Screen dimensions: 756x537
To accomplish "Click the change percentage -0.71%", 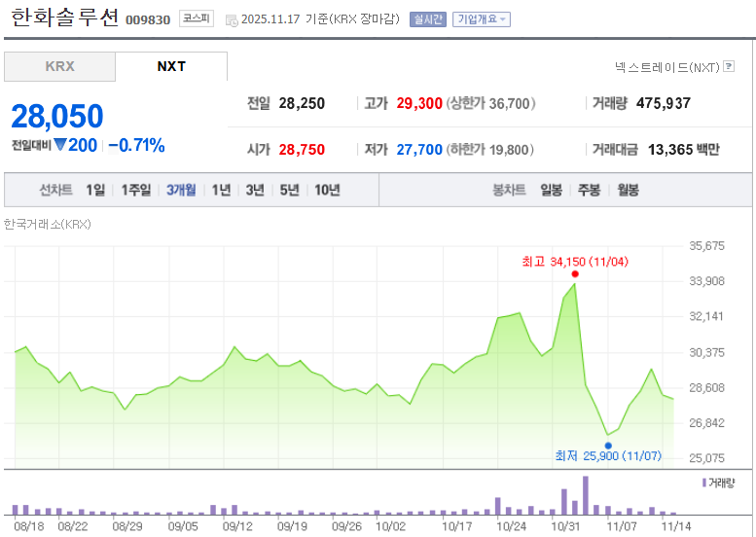I will click(136, 145).
